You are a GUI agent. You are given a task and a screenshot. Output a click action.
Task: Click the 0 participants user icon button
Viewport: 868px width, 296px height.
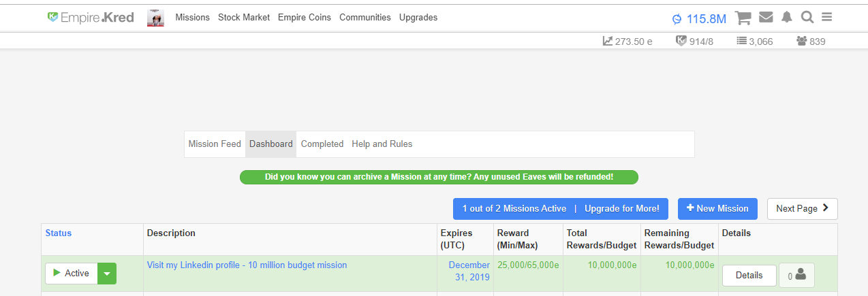pos(796,276)
